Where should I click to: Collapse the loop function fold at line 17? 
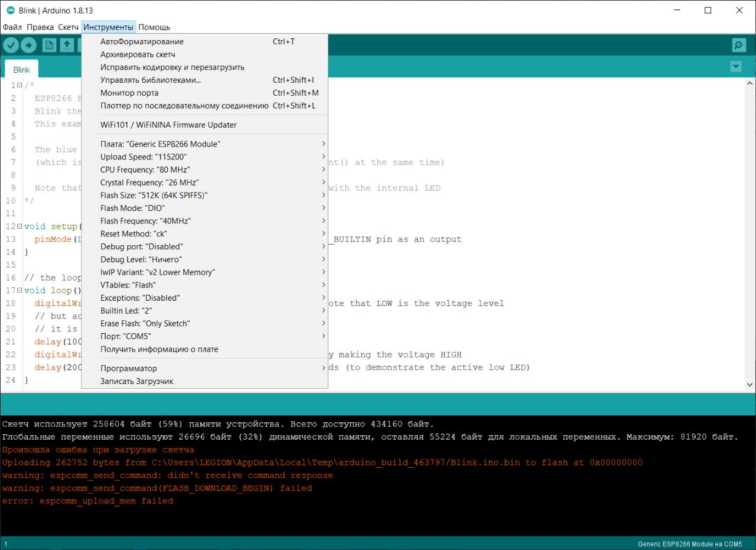pos(19,291)
